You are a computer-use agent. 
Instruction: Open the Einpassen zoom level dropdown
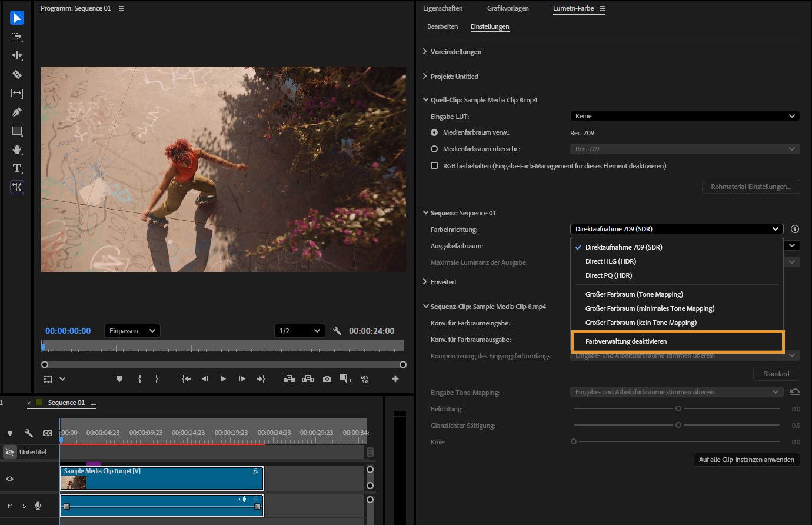click(132, 331)
